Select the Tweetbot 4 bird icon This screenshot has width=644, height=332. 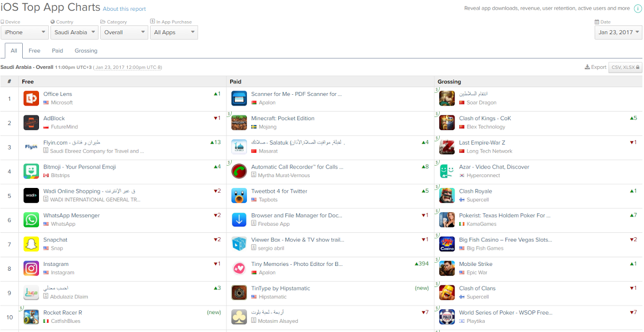click(x=239, y=196)
